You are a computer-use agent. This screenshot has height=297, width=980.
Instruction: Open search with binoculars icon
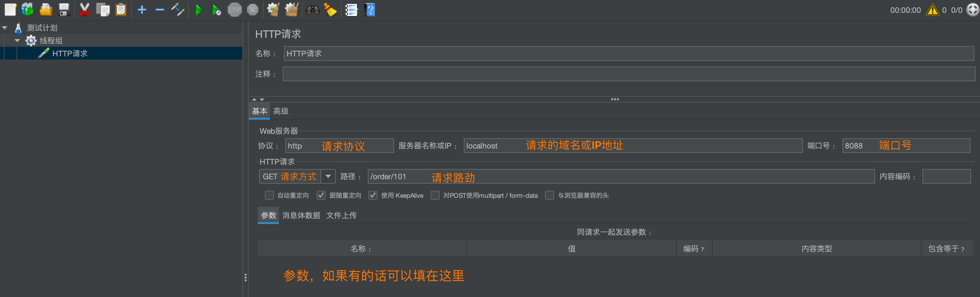[x=313, y=10]
